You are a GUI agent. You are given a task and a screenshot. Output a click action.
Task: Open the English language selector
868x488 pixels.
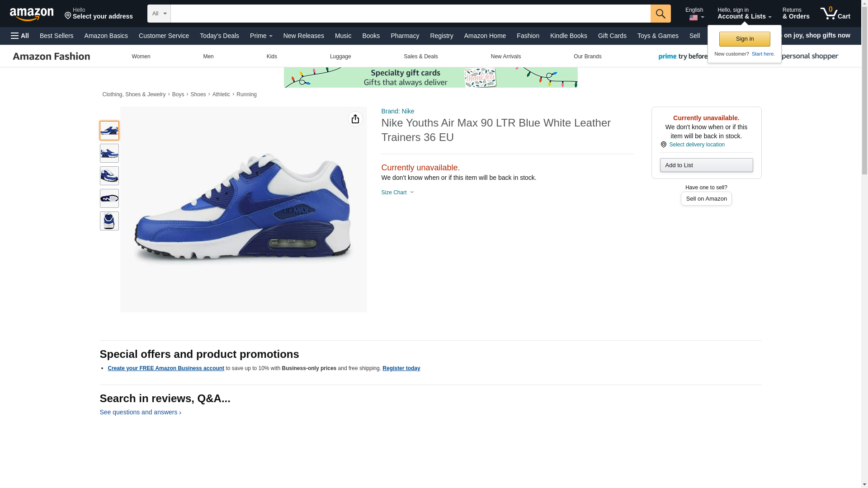click(x=695, y=14)
